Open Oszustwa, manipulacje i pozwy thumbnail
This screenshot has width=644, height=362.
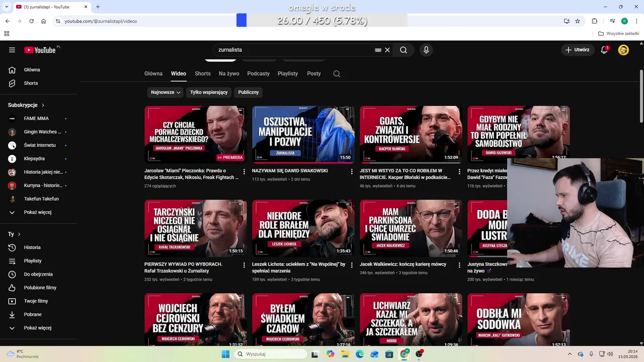pos(303,134)
